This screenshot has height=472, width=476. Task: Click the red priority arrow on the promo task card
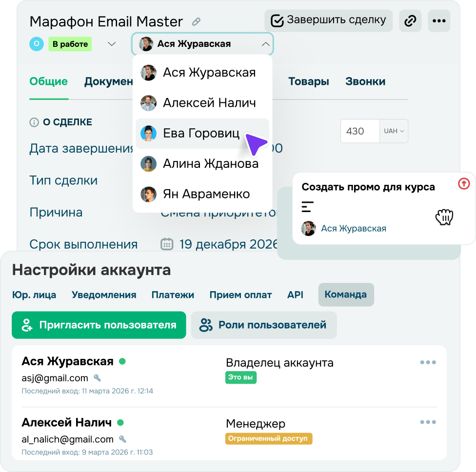[463, 184]
